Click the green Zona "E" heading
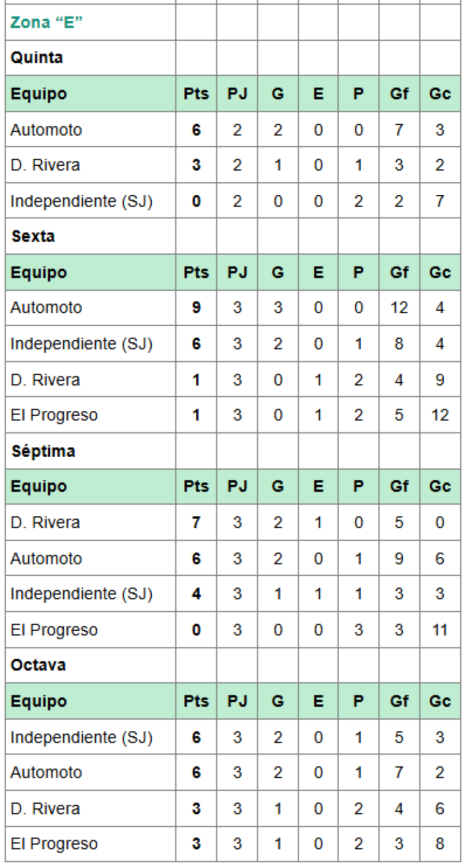The image size is (466, 868). [x=46, y=22]
